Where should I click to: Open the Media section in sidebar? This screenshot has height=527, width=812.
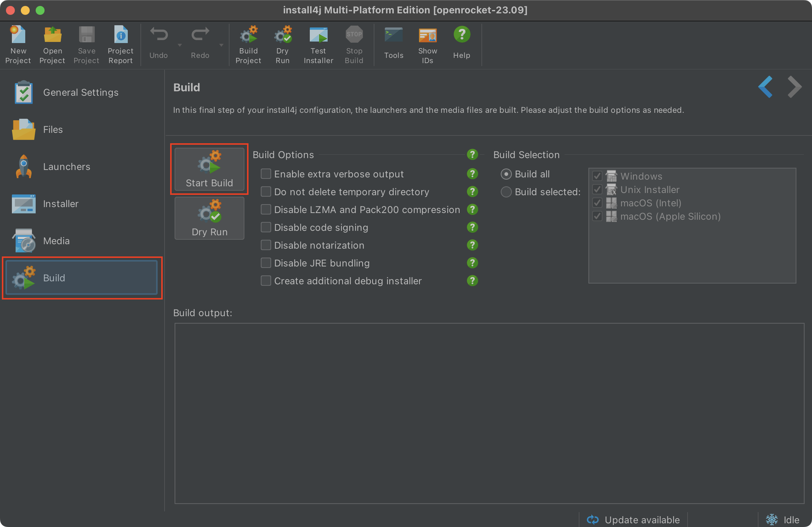(x=56, y=241)
